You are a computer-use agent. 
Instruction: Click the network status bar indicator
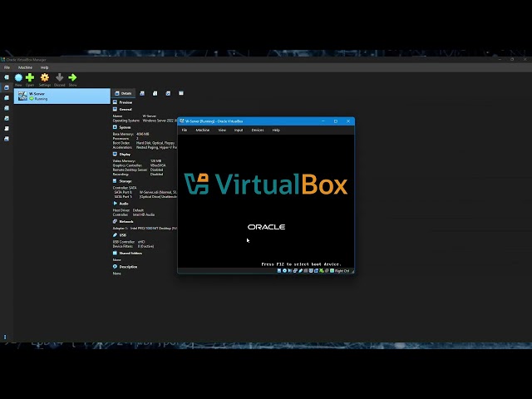pos(295,271)
